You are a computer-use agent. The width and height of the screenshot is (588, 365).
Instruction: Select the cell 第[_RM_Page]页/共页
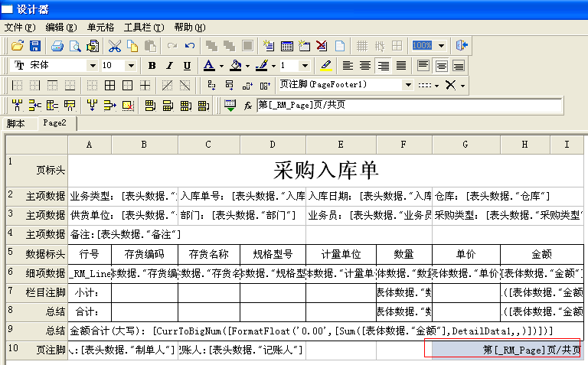click(508, 350)
